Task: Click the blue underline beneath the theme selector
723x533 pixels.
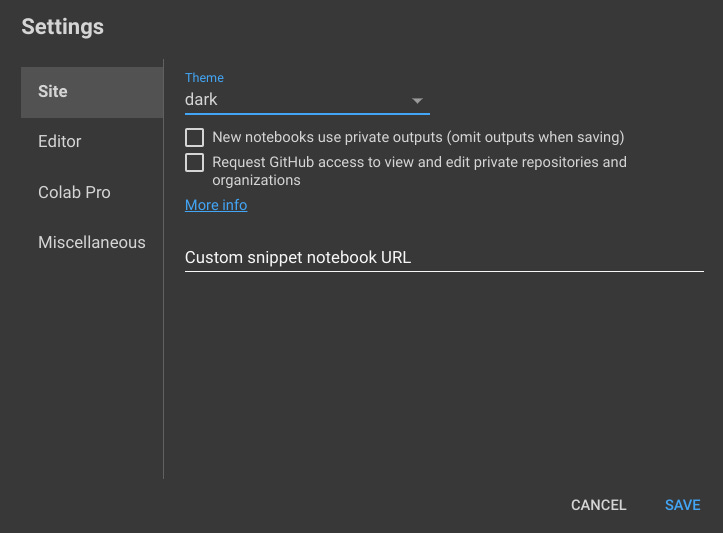Action: (x=307, y=113)
